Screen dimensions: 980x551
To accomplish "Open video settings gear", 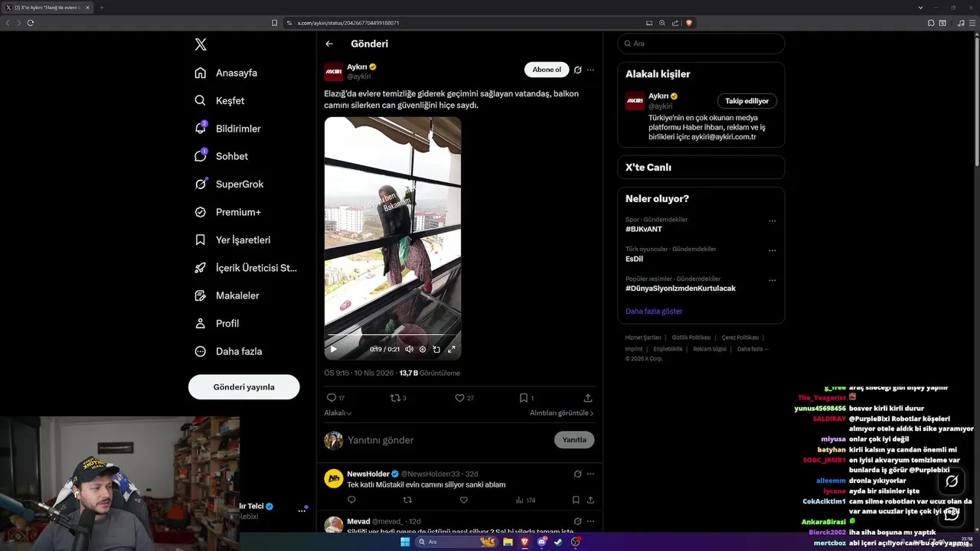I will [423, 349].
